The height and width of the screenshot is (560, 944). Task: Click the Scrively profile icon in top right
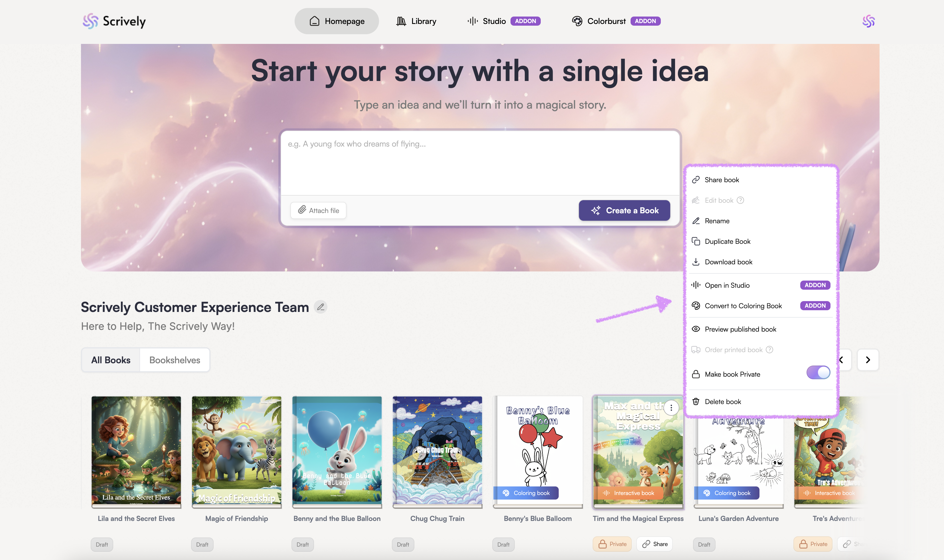(868, 21)
